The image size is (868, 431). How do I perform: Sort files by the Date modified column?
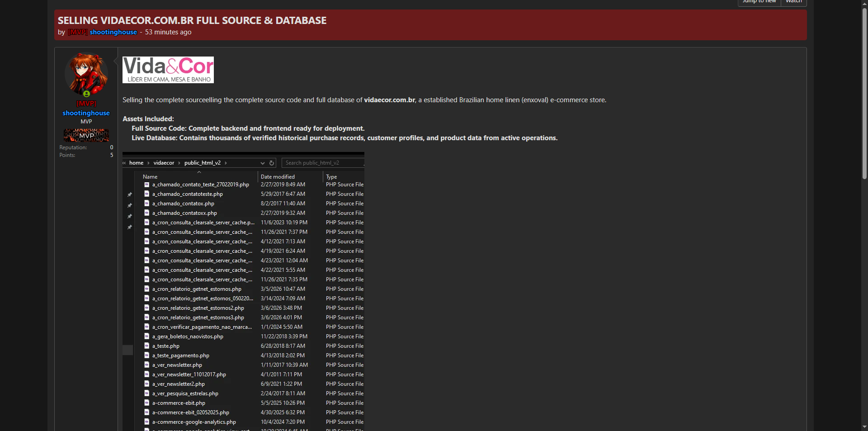[x=278, y=177]
